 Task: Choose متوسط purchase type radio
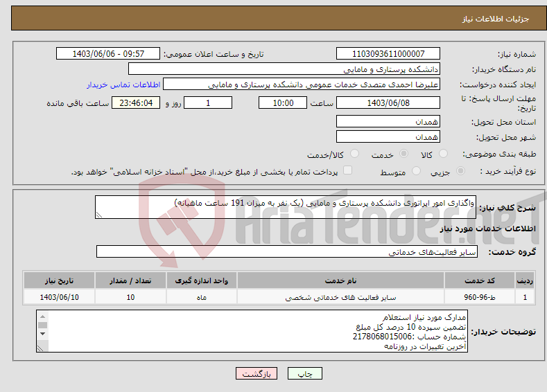[416, 171]
